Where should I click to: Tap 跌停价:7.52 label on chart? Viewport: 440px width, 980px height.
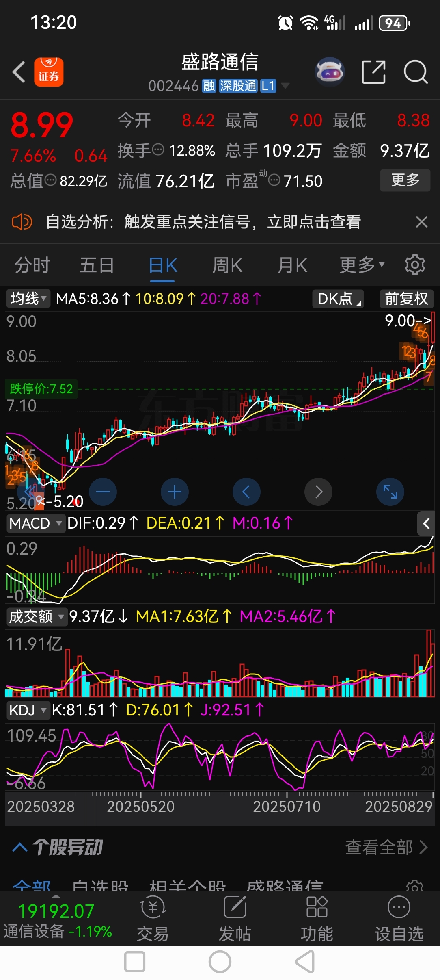pyautogui.click(x=41, y=389)
